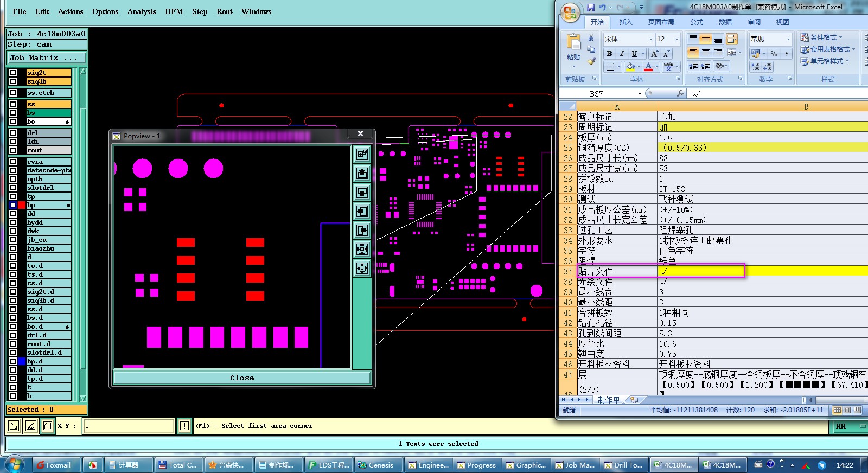Viewport: 868px width, 473px height.
Task: Toggle the ss.etch layer checkbox
Action: [13, 93]
